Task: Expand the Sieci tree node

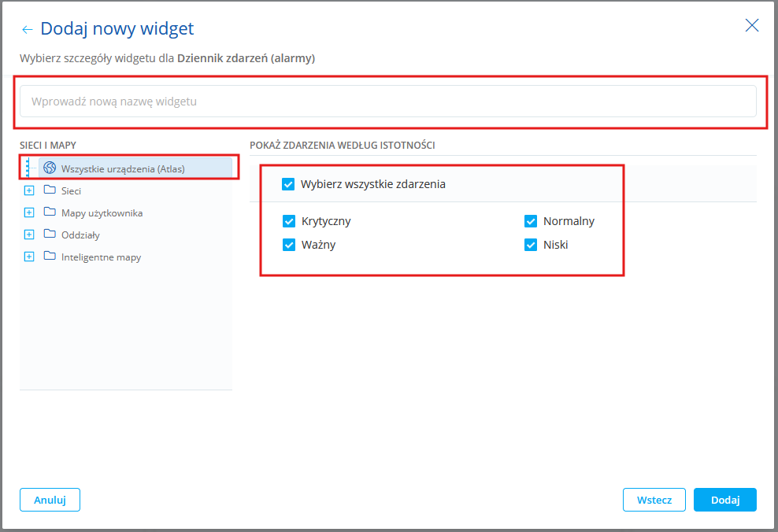Action: (29, 190)
